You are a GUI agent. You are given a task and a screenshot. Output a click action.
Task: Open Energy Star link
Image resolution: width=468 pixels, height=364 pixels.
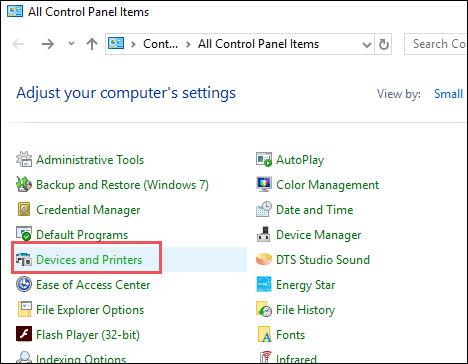pos(306,285)
